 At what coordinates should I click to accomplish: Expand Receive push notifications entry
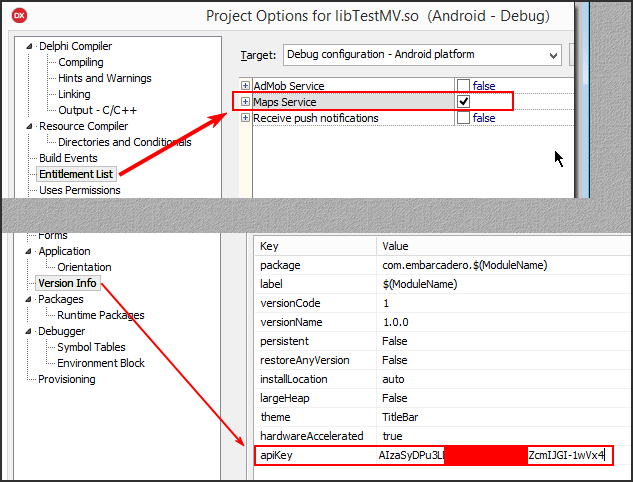245,117
